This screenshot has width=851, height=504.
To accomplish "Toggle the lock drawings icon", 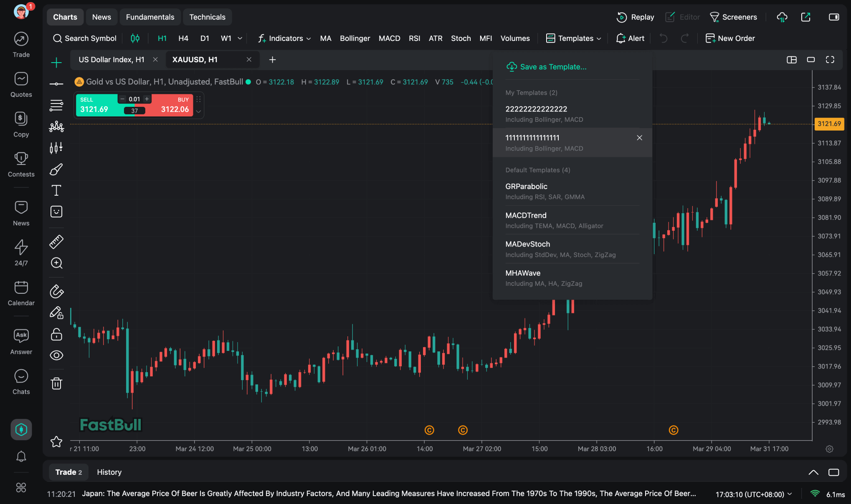I will tap(56, 334).
